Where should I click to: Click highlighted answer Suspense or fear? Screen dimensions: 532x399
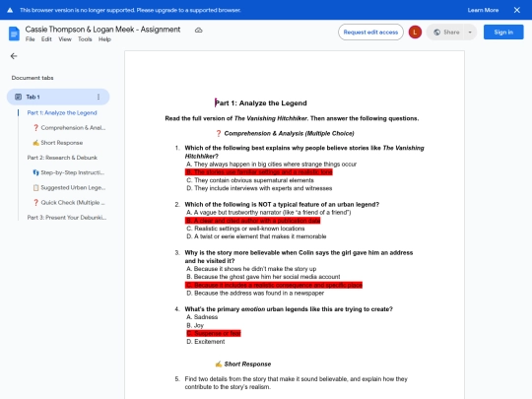(x=214, y=334)
